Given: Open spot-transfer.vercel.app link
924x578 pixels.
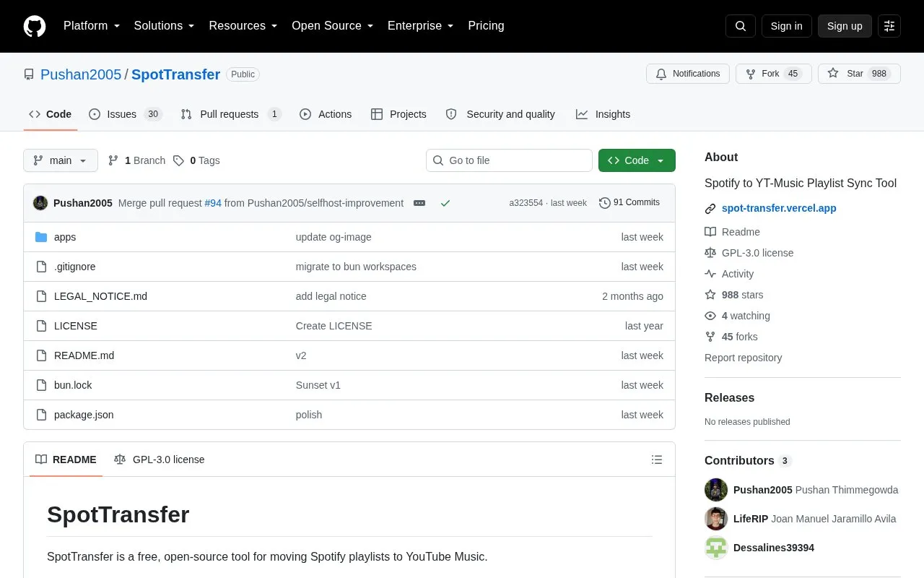Looking at the screenshot, I should pos(779,208).
